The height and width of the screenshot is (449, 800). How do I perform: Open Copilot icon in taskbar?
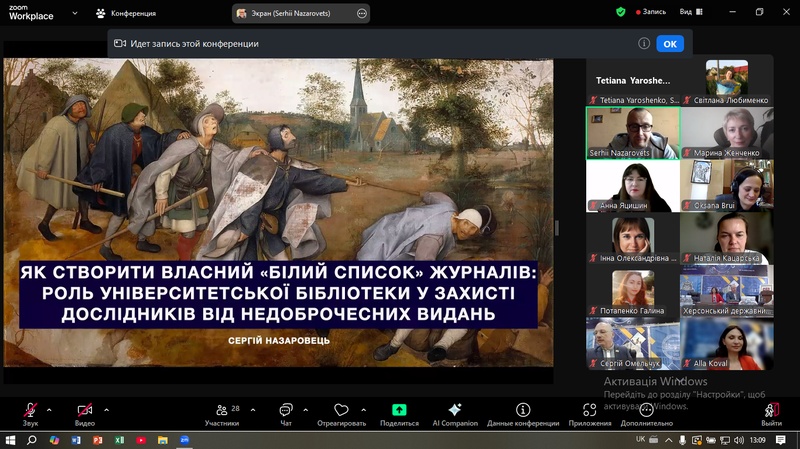coord(54,440)
